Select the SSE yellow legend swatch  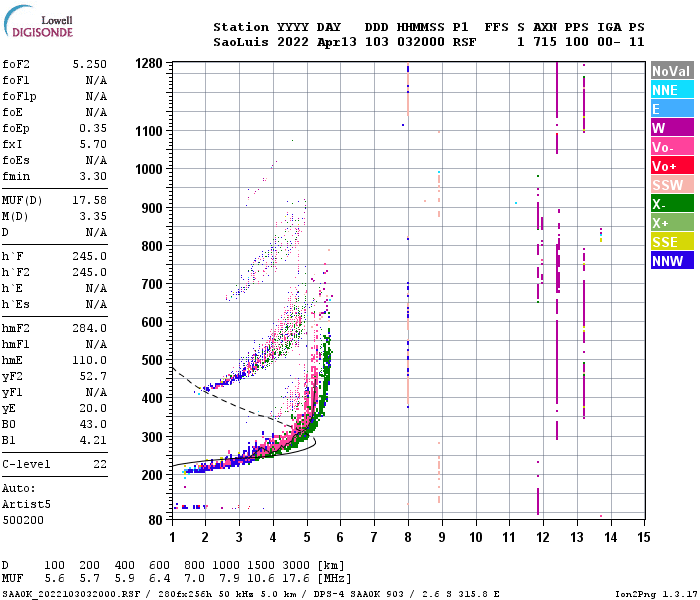tap(672, 242)
